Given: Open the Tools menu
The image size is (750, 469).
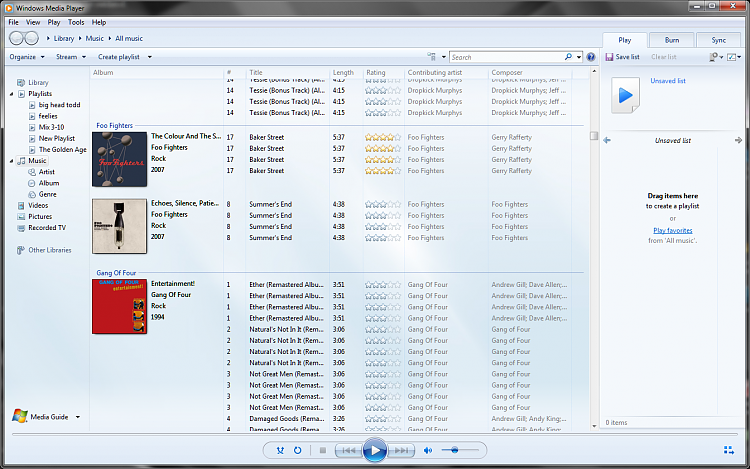Looking at the screenshot, I should coord(76,22).
